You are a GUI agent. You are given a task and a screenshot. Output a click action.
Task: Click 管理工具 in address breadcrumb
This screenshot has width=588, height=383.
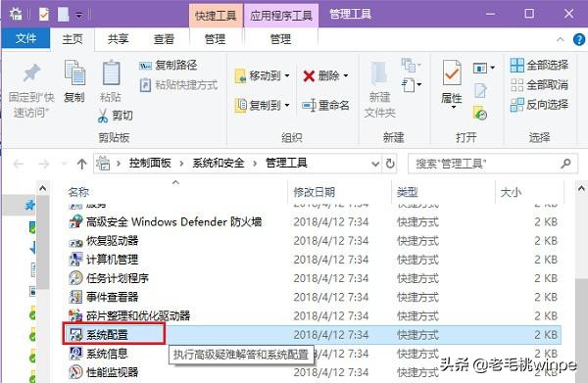pyautogui.click(x=286, y=163)
